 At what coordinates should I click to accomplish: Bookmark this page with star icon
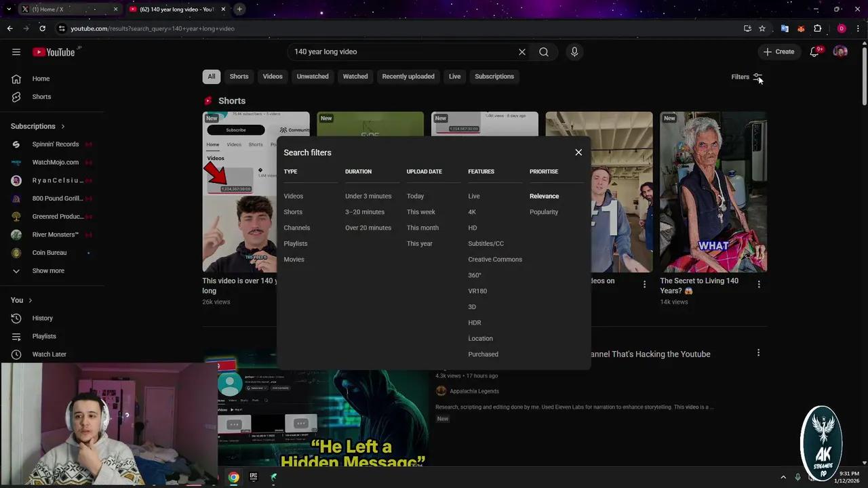click(x=762, y=28)
